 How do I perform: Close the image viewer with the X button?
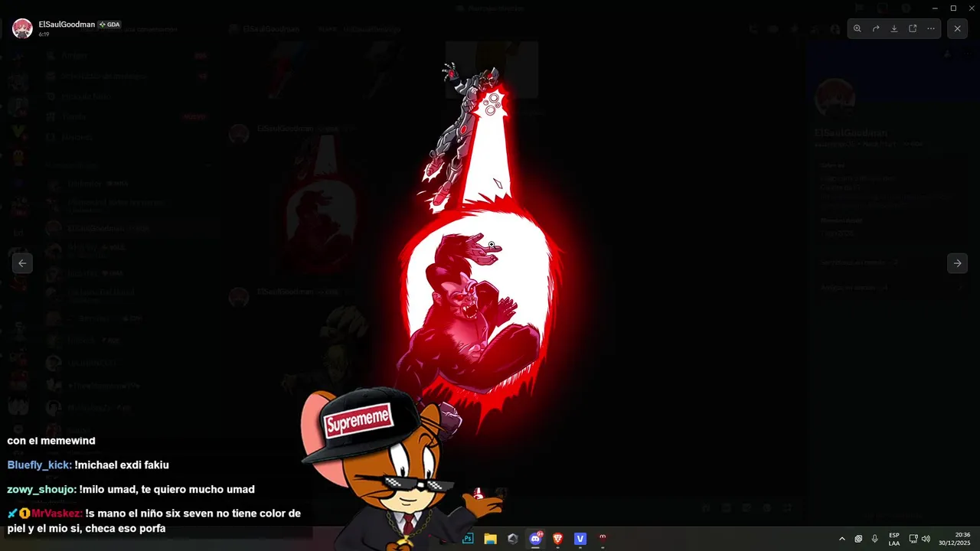pos(957,28)
